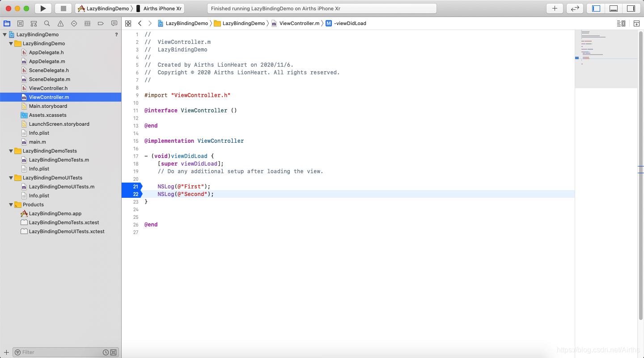This screenshot has height=358, width=644.
Task: Click the NSLog(@"First") code line
Action: click(x=184, y=187)
